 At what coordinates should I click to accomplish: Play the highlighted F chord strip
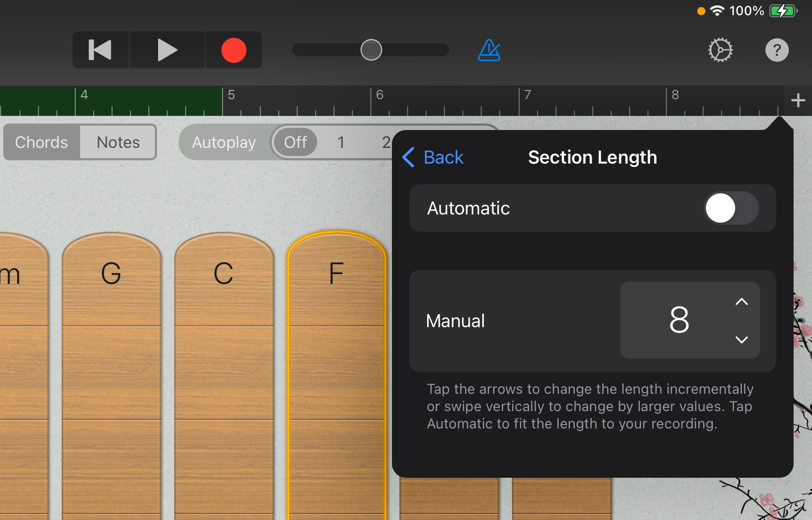(x=337, y=376)
